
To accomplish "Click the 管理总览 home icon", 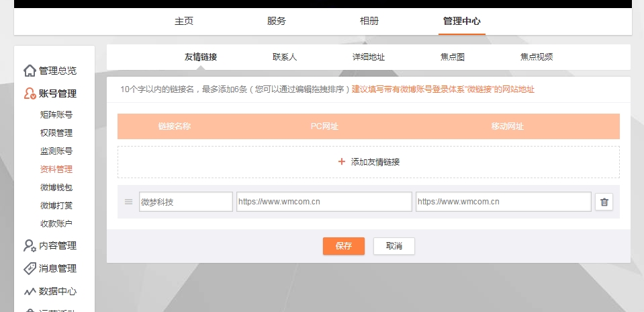I will click(30, 71).
